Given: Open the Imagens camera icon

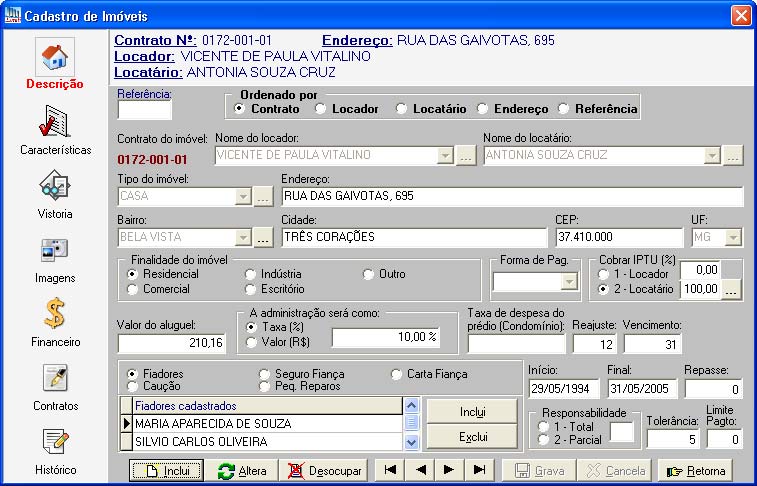Looking at the screenshot, I should (55, 251).
